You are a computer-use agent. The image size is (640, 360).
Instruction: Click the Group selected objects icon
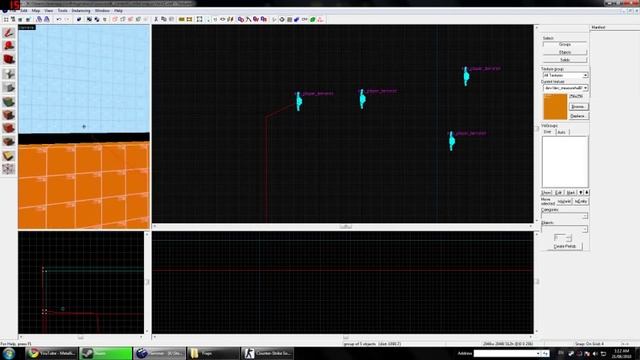(x=89, y=19)
